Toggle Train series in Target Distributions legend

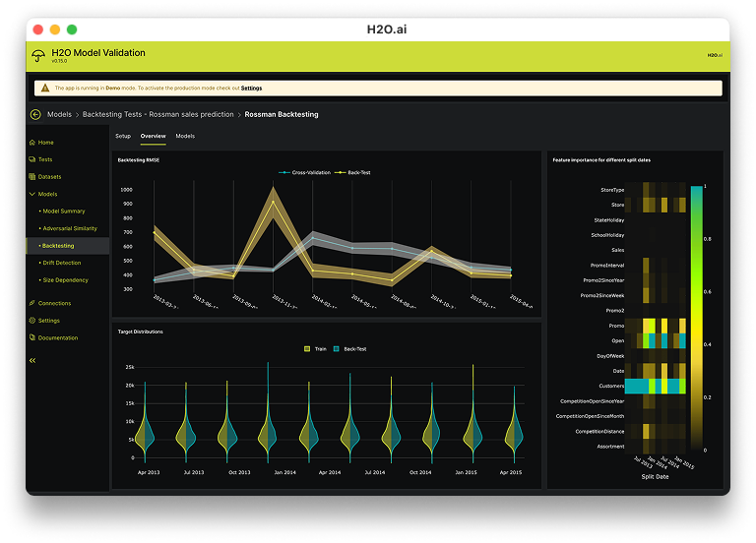pos(315,349)
